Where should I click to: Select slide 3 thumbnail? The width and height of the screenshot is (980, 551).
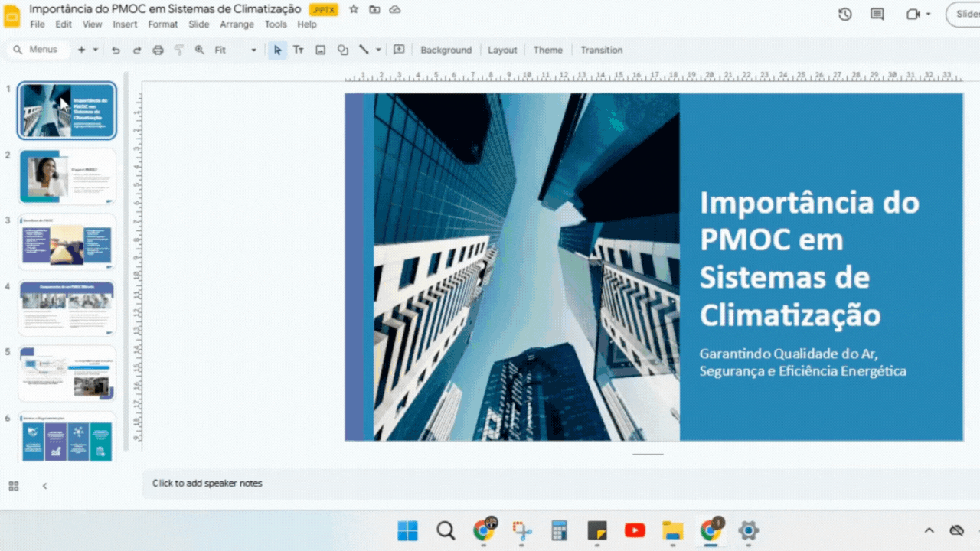(67, 243)
